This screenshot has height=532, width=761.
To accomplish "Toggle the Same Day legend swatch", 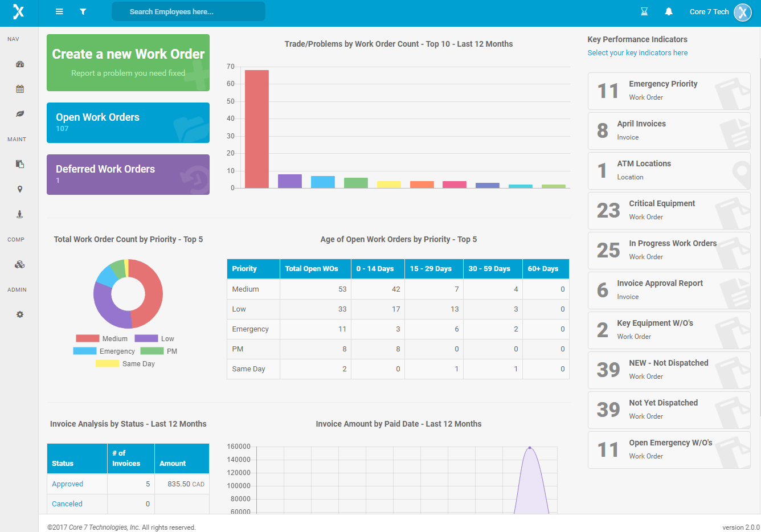I will click(108, 363).
